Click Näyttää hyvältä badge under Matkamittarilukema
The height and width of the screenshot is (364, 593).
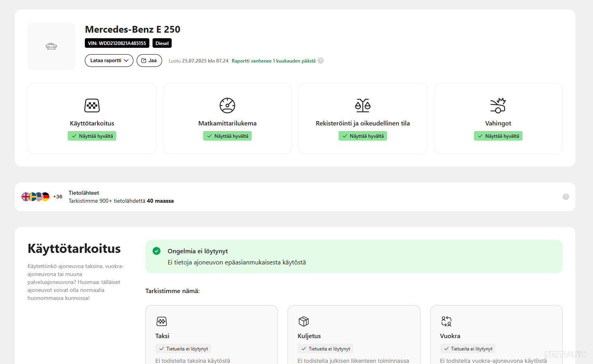[x=227, y=136]
